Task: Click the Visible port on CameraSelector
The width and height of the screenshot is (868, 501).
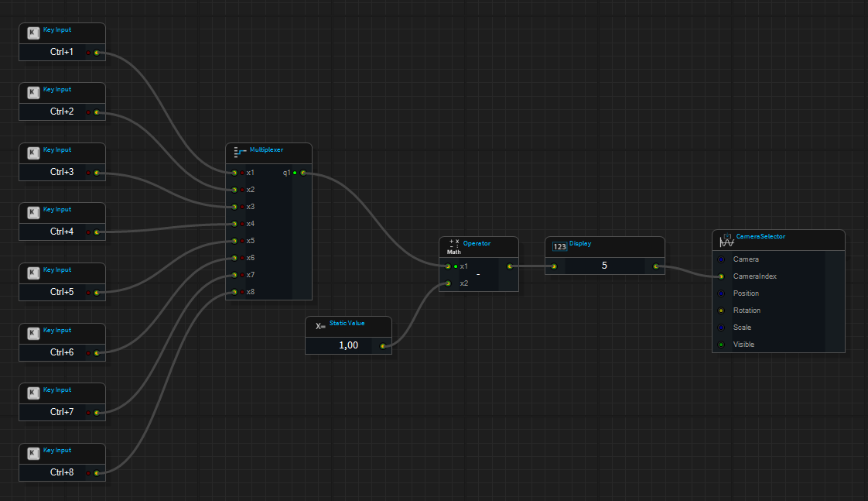Action: [721, 345]
